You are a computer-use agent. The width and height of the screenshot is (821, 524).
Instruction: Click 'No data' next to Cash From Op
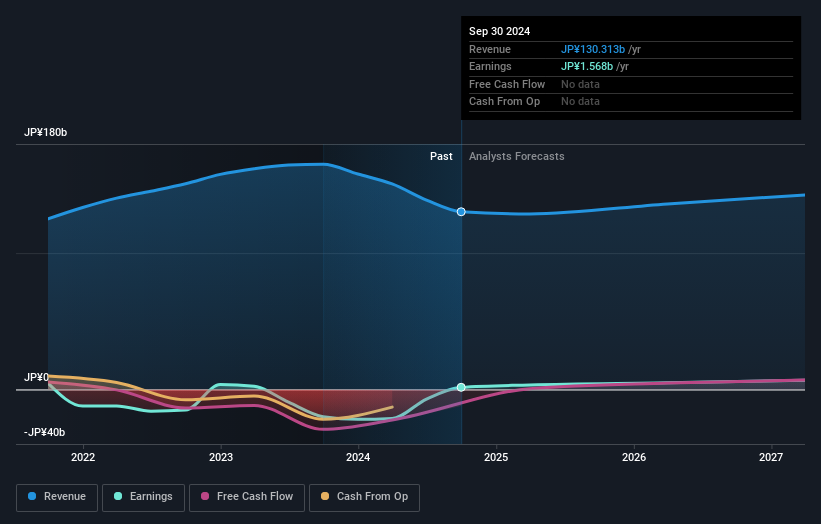click(x=580, y=102)
